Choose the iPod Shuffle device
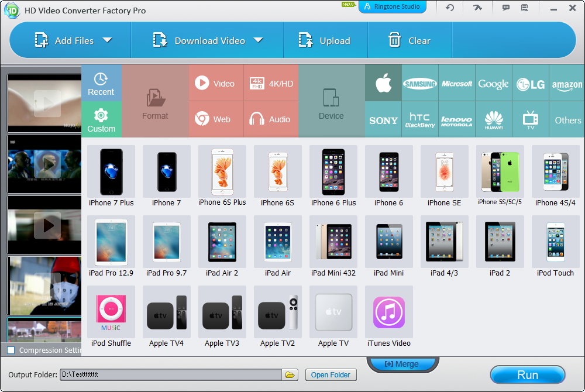Screen dimensions: 585x392 pyautogui.click(x=111, y=317)
